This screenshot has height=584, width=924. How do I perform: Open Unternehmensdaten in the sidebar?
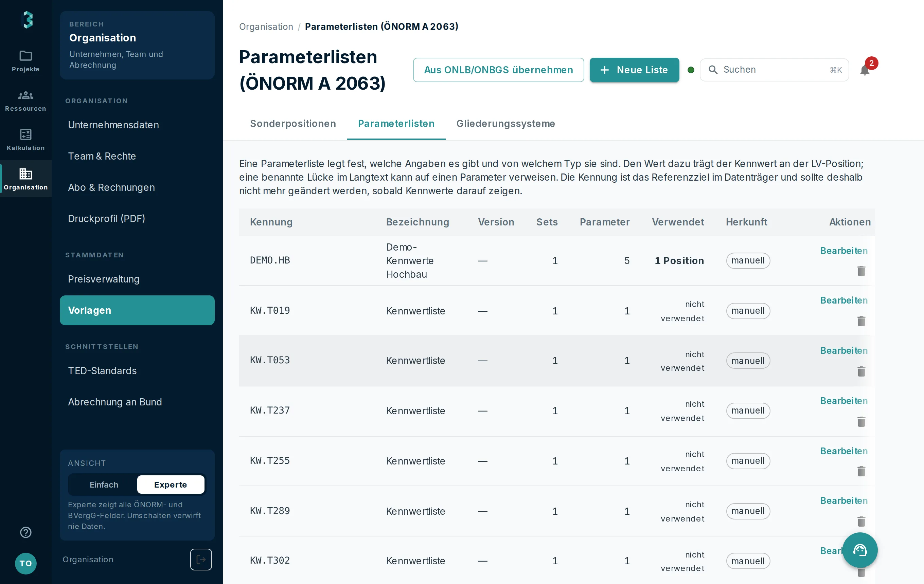point(137,125)
